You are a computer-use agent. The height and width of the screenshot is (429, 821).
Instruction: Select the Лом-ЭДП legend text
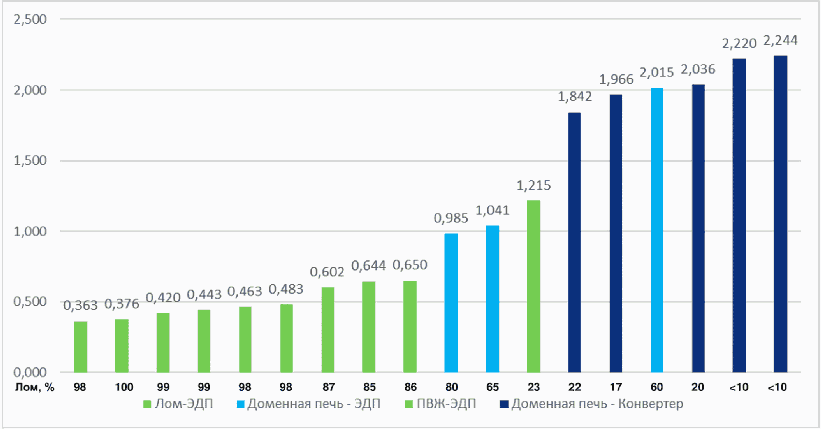[x=182, y=404]
